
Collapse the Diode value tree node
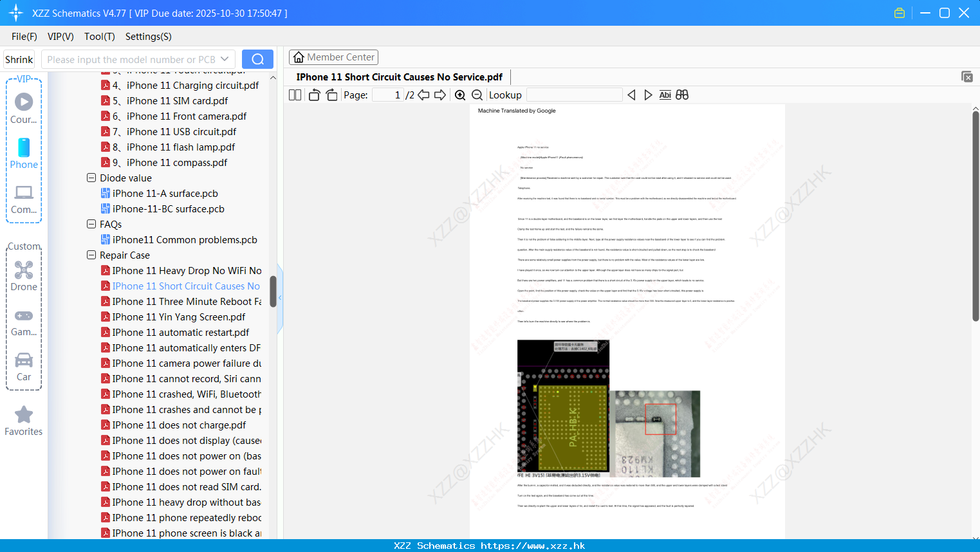coord(91,178)
